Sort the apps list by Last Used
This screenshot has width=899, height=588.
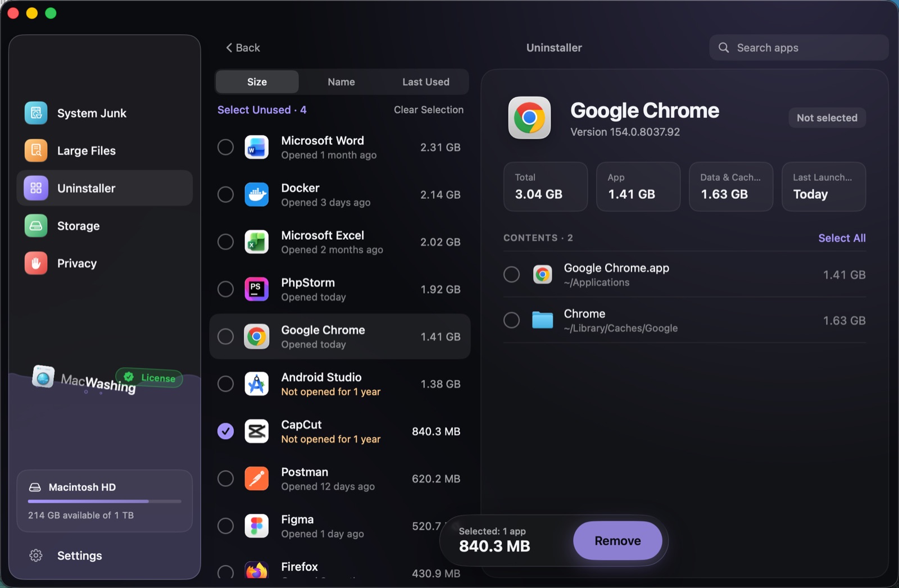pyautogui.click(x=426, y=82)
